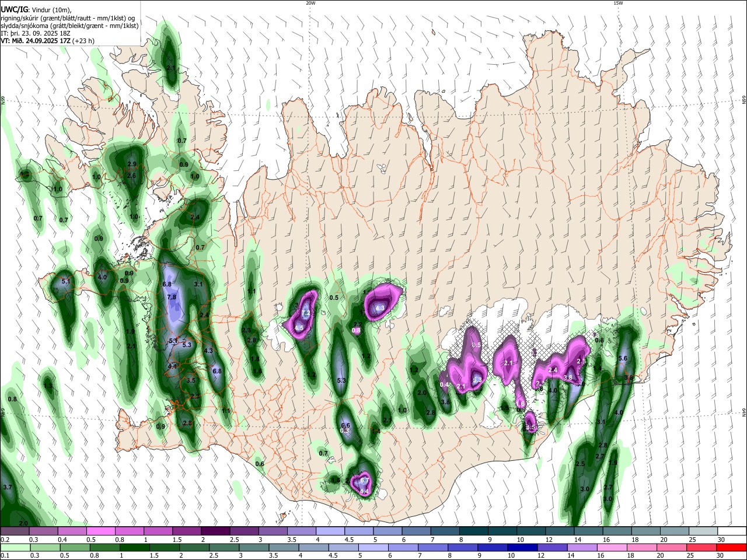This screenshot has width=747, height=560.
Task: Click the '7.2' snowfall value
Action: pyautogui.click(x=305, y=313)
